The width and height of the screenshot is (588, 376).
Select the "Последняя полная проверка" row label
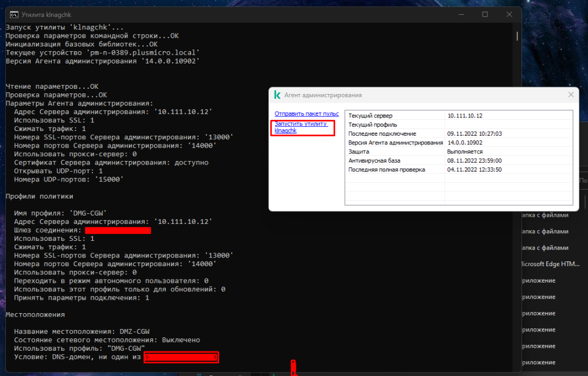[386, 170]
